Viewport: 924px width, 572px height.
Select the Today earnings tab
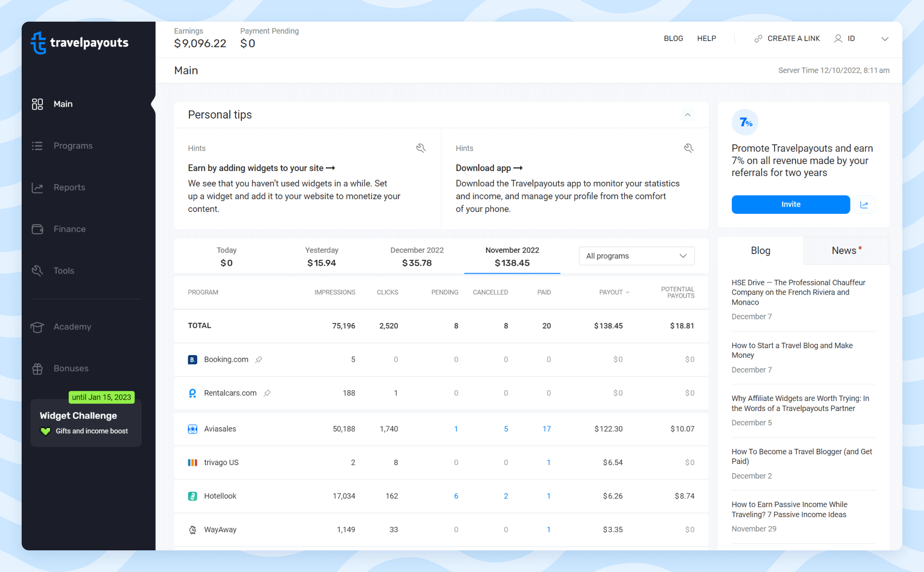tap(226, 256)
